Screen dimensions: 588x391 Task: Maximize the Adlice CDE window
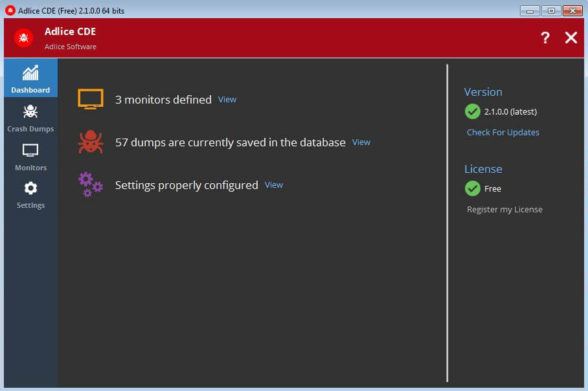click(x=551, y=10)
